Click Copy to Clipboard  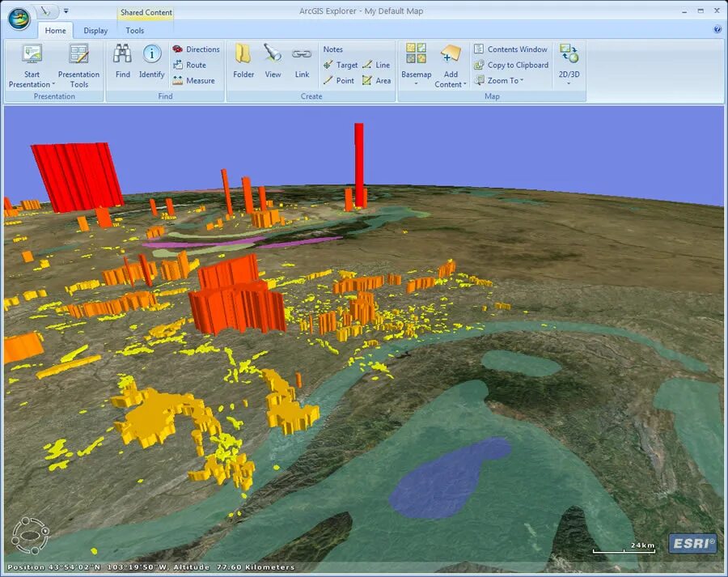[x=511, y=65]
